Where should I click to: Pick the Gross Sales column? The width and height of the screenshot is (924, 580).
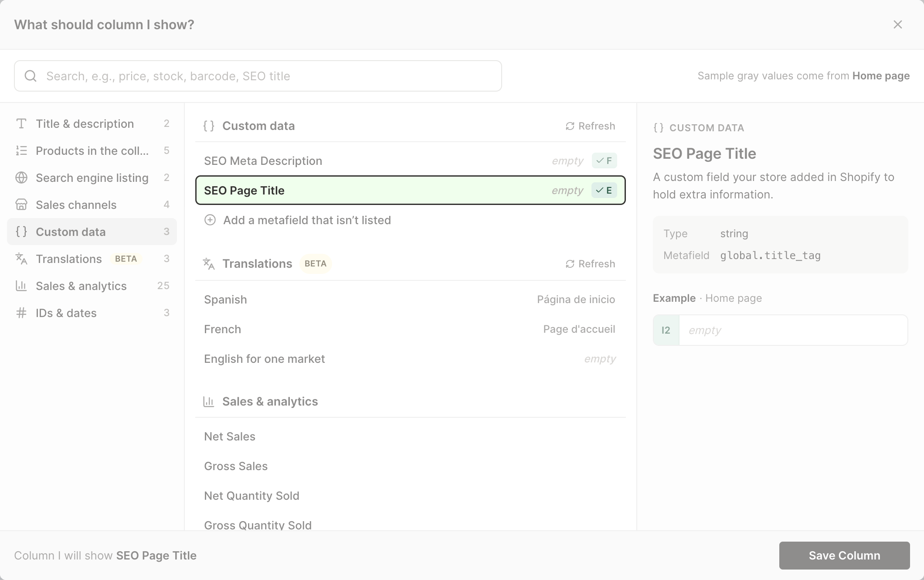coord(411,466)
